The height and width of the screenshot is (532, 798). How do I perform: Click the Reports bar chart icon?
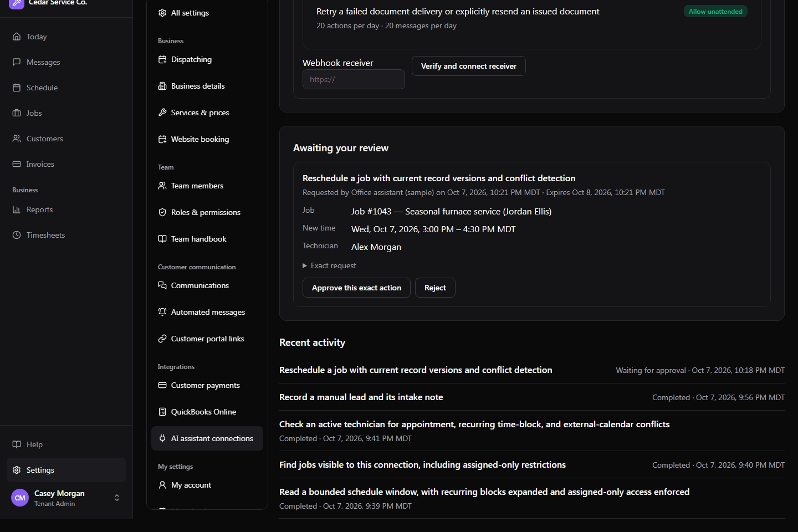(x=17, y=209)
